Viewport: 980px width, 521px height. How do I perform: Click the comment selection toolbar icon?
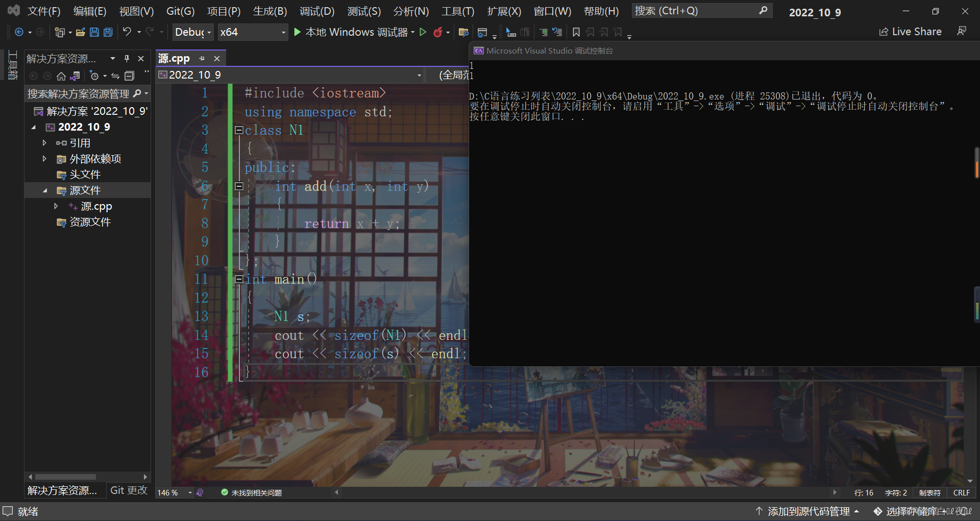[511, 32]
